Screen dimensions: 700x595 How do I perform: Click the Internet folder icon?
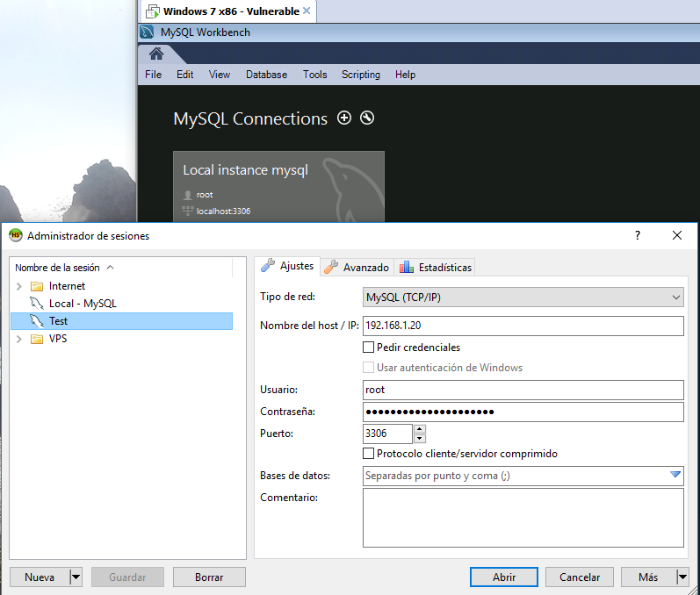point(37,286)
